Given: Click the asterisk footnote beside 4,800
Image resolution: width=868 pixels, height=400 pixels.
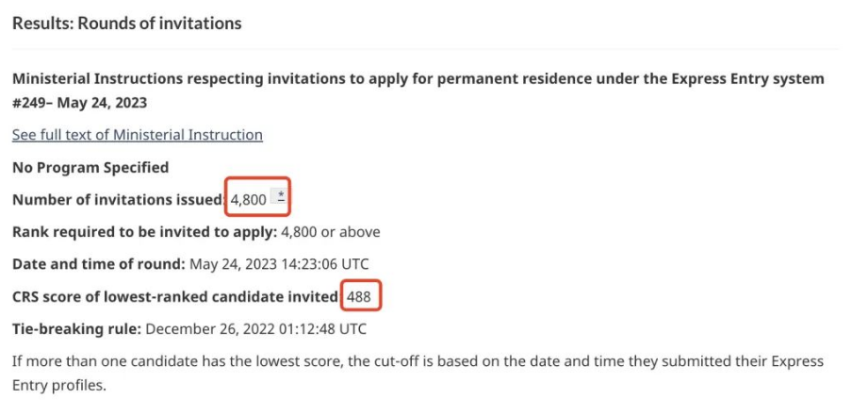Looking at the screenshot, I should [281, 196].
